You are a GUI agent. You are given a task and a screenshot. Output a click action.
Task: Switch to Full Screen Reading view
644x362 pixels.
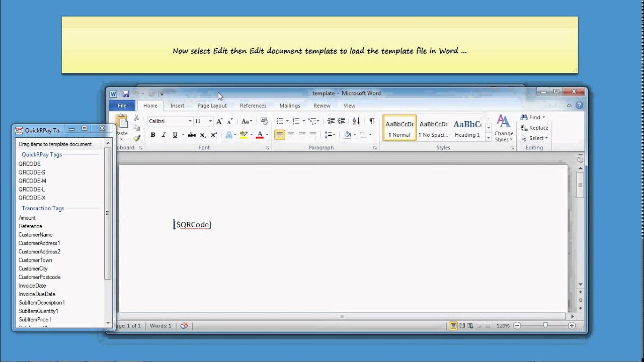tap(462, 326)
